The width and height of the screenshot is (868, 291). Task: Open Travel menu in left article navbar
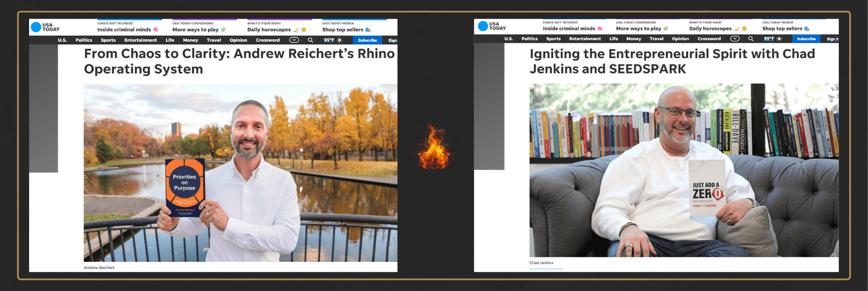point(214,40)
